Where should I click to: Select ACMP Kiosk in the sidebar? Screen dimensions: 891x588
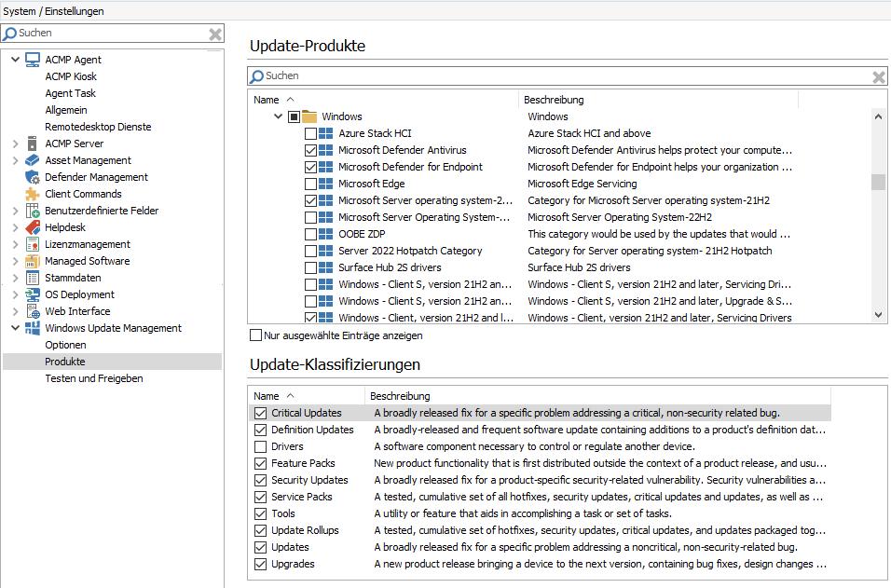pos(71,75)
